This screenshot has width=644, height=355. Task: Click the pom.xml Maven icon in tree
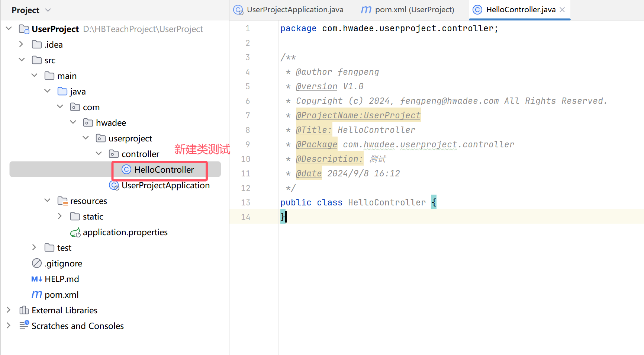(x=37, y=294)
